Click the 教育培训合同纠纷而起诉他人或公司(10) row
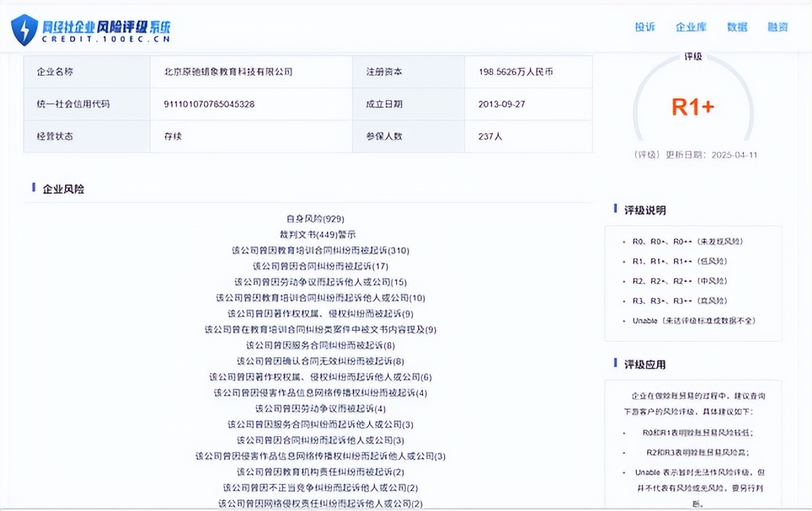 [x=320, y=298]
